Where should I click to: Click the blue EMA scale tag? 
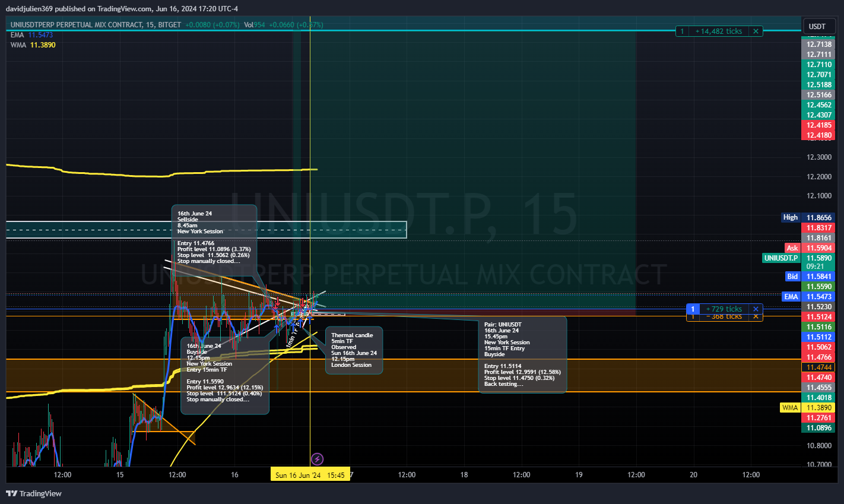[791, 296]
